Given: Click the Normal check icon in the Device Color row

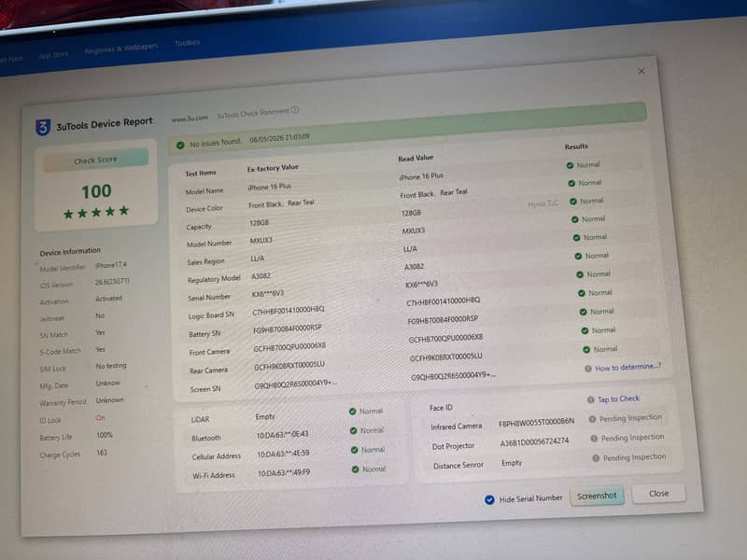Looking at the screenshot, I should (x=571, y=183).
